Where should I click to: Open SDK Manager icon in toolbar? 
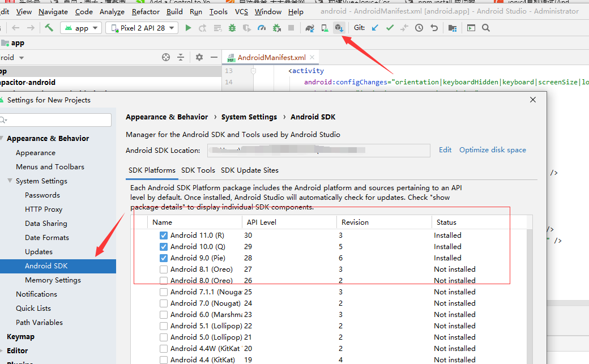339,28
